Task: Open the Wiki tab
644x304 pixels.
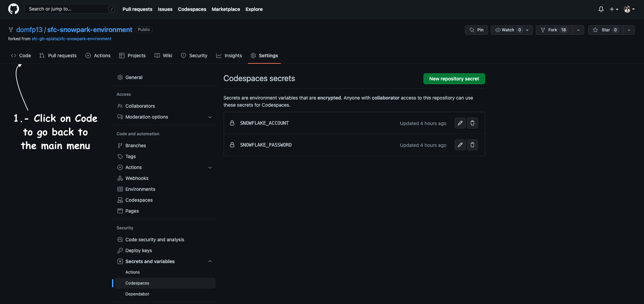Action: click(x=163, y=56)
